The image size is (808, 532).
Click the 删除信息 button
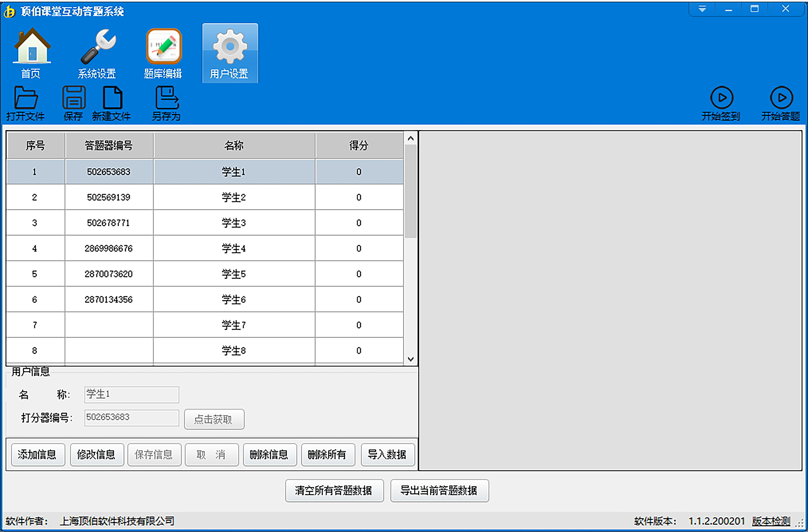tap(270, 455)
